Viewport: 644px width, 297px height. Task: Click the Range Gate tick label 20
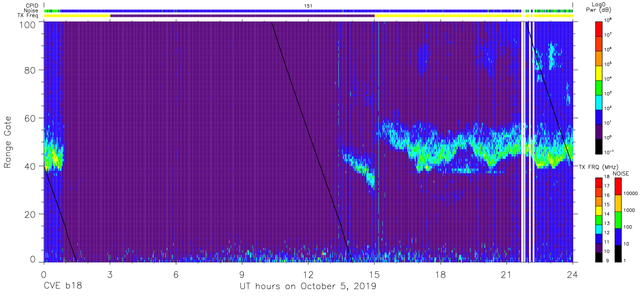(30, 214)
